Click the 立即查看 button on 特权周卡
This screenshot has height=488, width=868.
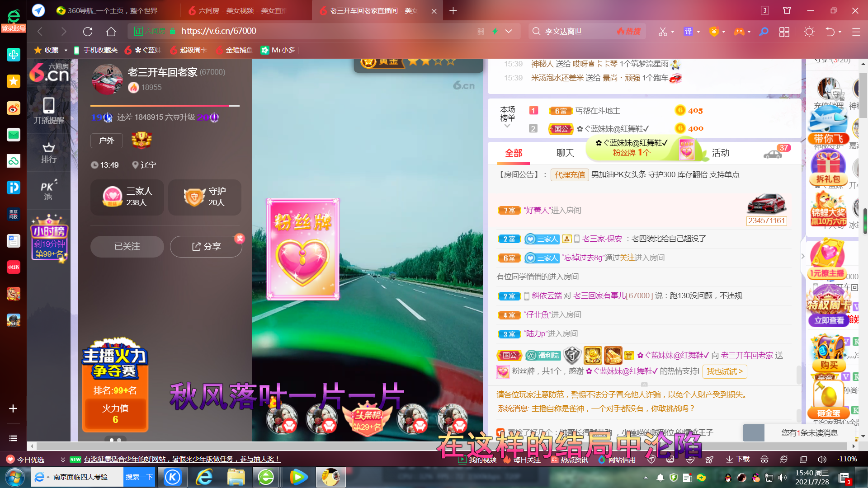point(829,320)
